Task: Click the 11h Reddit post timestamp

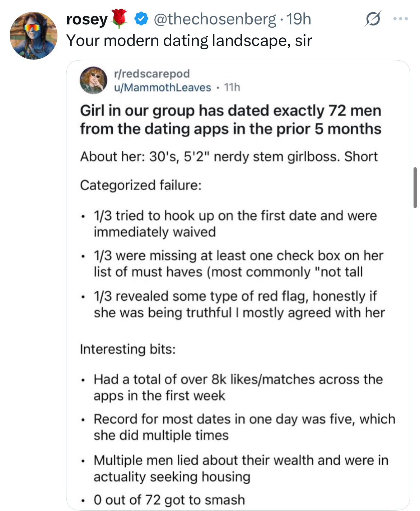Action: point(232,87)
